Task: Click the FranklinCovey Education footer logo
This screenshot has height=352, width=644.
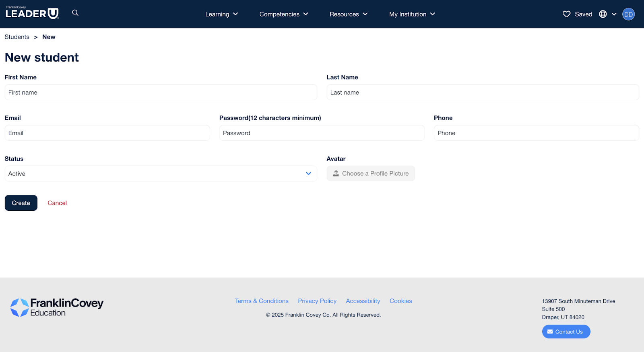Action: click(57, 307)
